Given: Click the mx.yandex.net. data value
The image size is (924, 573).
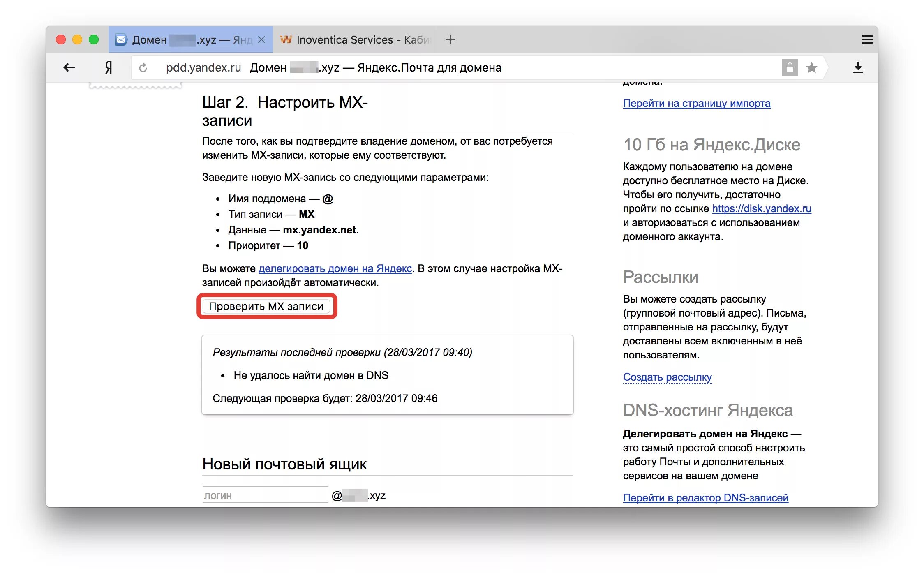Looking at the screenshot, I should [321, 230].
